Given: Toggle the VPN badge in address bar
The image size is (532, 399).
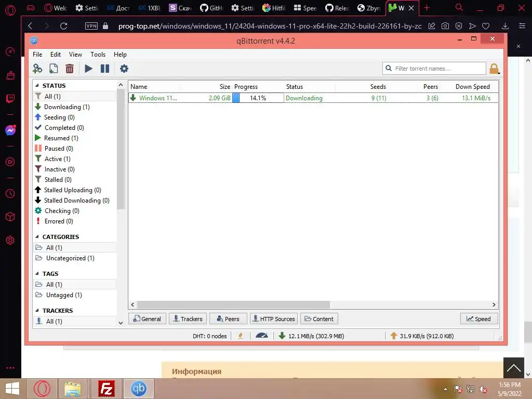Looking at the screenshot, I should [x=91, y=26].
